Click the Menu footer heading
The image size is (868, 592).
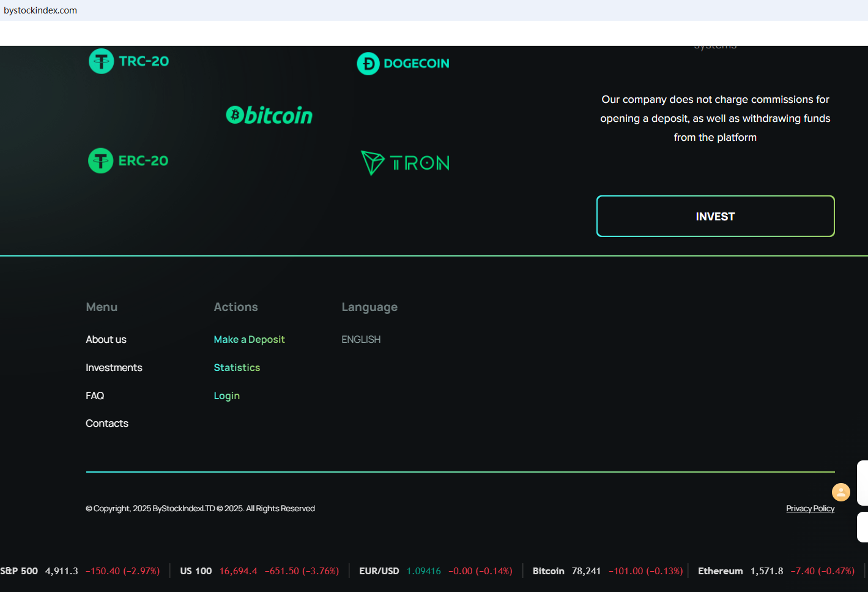102,307
